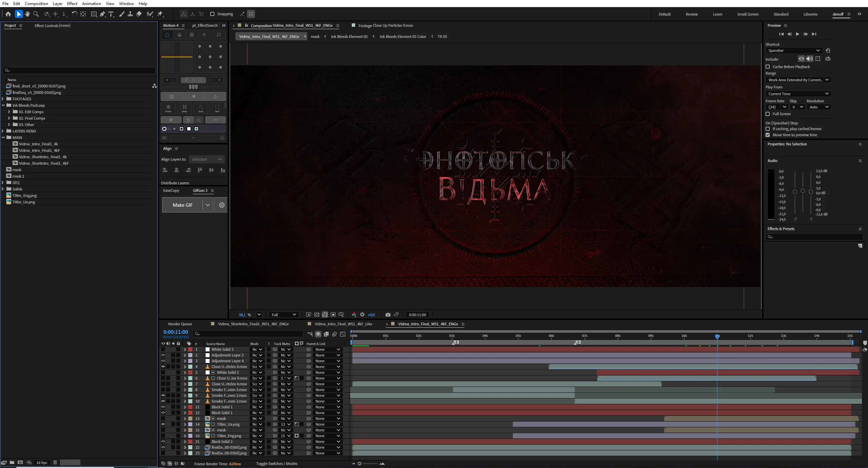The image size is (868, 468).
Task: Click the Project panel search field
Action: pyautogui.click(x=78, y=70)
